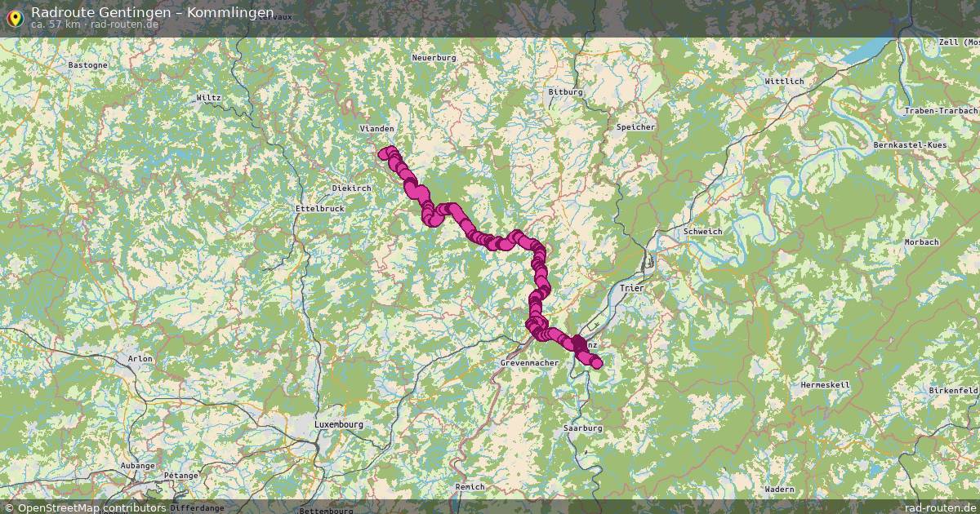980x514 pixels.
Task: Select the Saarburg town label
Action: (x=583, y=428)
